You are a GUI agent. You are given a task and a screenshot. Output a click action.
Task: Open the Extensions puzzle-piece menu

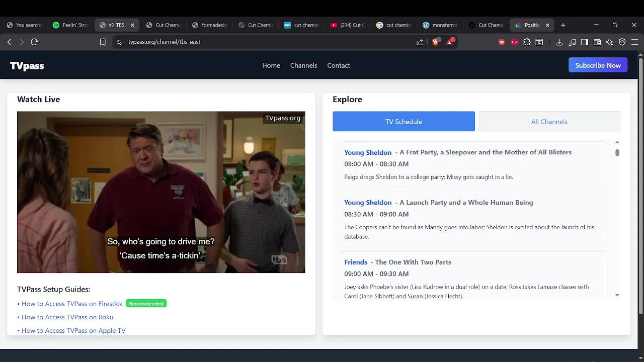[527, 42]
